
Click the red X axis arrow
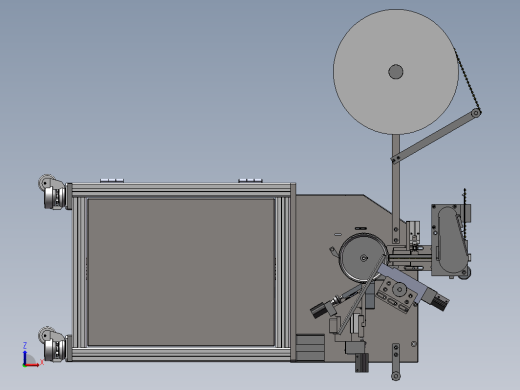click(32, 365)
